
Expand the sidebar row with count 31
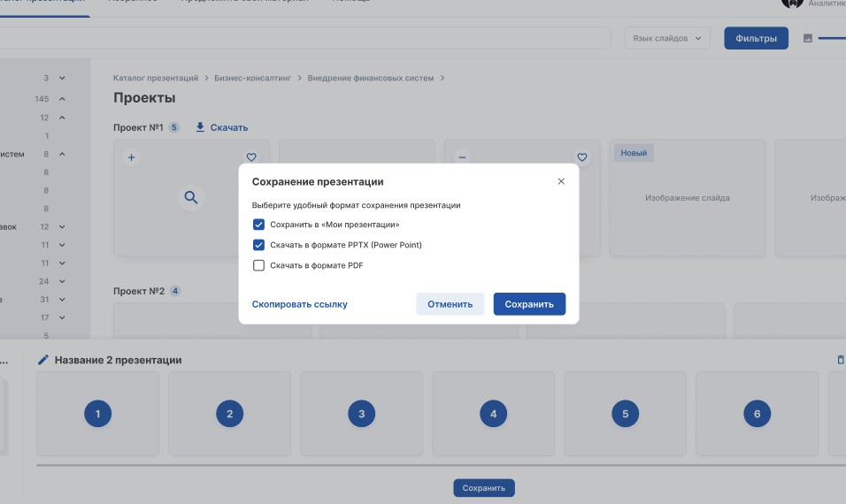point(62,299)
